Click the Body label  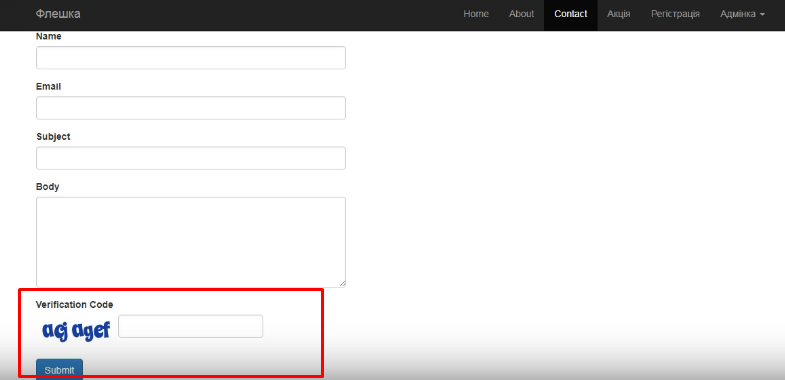[48, 187]
